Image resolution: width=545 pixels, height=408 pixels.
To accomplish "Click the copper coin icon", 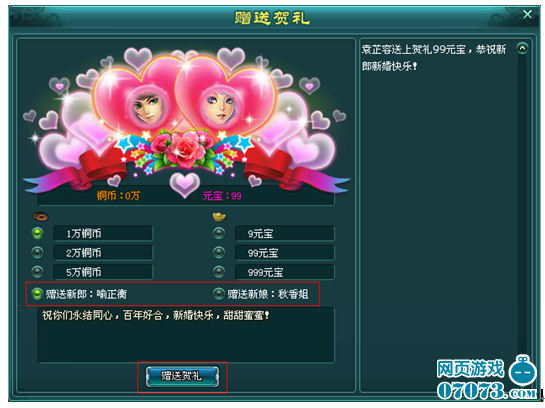I will (40, 217).
